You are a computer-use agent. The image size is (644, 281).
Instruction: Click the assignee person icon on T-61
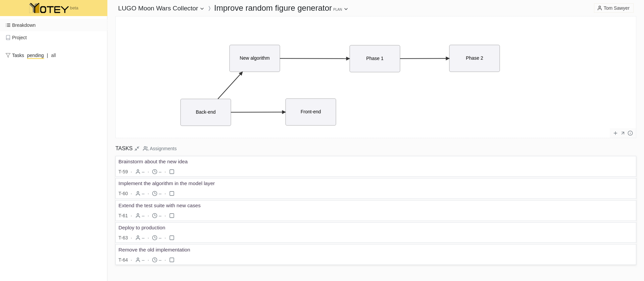(x=138, y=216)
